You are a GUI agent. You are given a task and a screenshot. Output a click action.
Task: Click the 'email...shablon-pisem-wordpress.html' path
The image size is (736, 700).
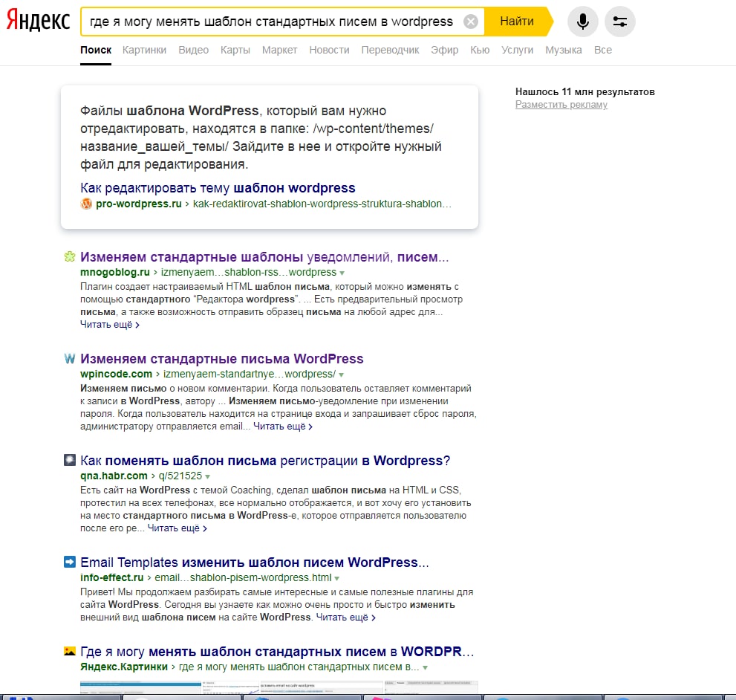coord(243,577)
